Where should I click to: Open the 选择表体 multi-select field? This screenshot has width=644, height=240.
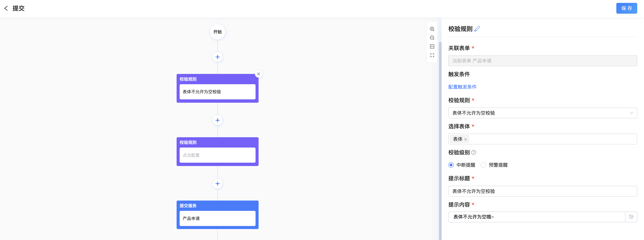coord(550,139)
